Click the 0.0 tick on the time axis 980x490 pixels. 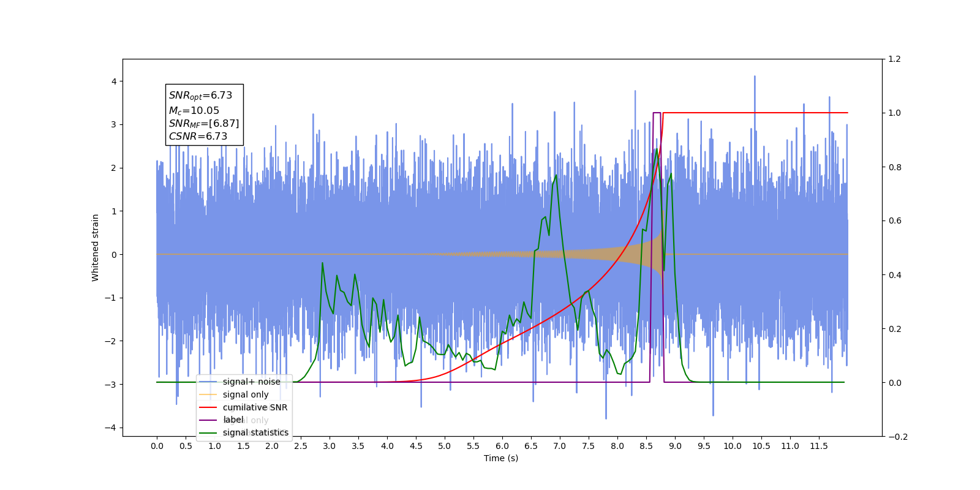coord(157,446)
